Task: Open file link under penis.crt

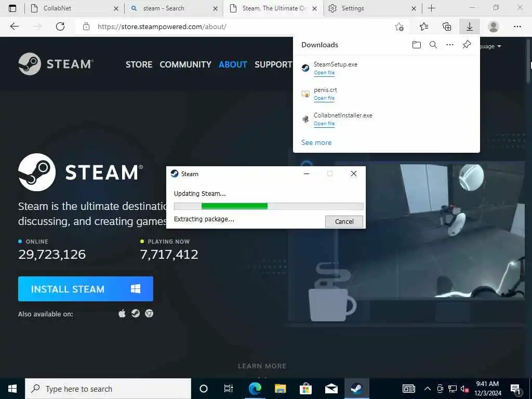Action: tap(324, 98)
